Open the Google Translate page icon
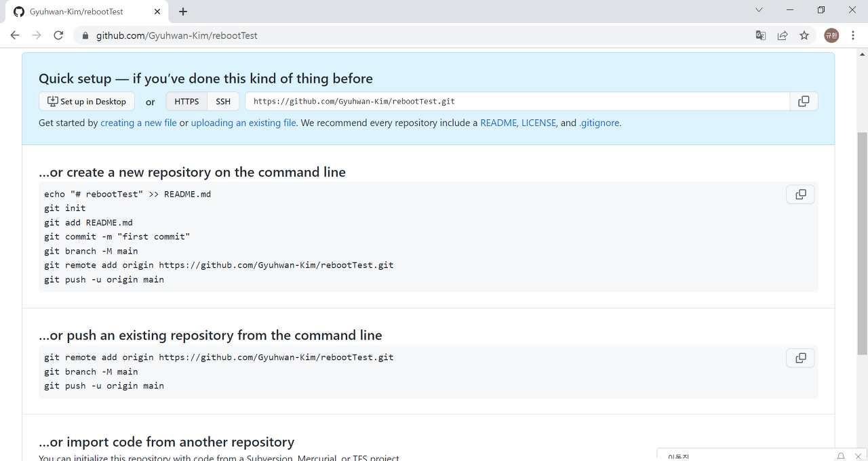 point(761,35)
